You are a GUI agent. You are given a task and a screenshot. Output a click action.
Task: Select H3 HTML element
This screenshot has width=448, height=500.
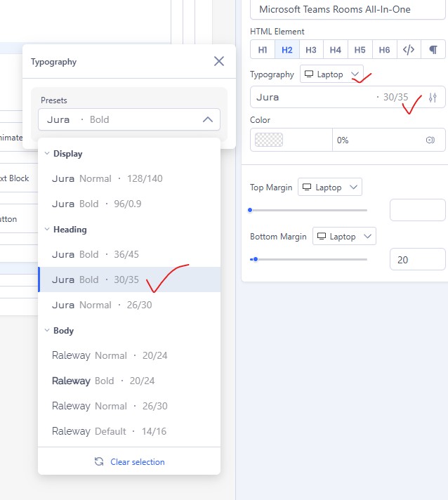(x=311, y=50)
